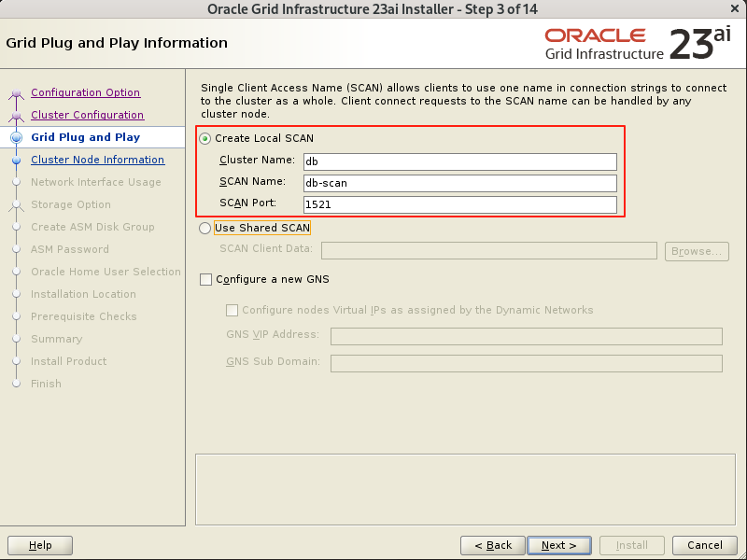Click the Oracle Home User Selection text
Image resolution: width=747 pixels, height=560 pixels.
(x=106, y=272)
